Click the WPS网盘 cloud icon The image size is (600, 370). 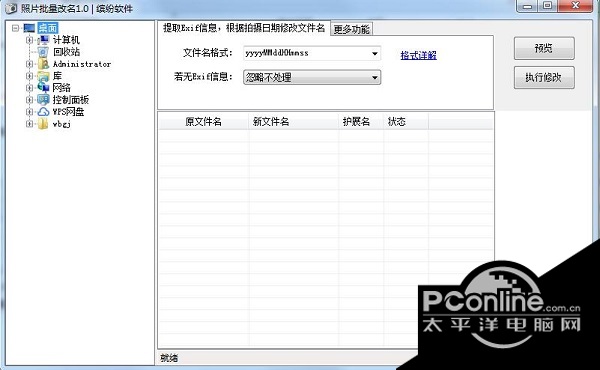[43, 112]
